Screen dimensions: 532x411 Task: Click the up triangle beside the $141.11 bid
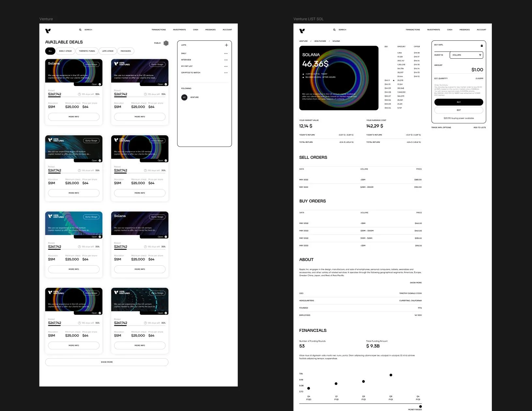pos(394,80)
